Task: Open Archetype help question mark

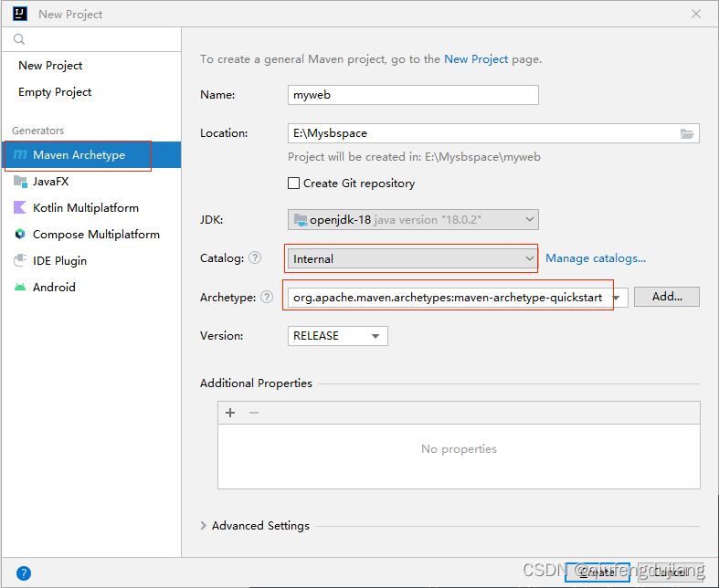Action: click(267, 297)
